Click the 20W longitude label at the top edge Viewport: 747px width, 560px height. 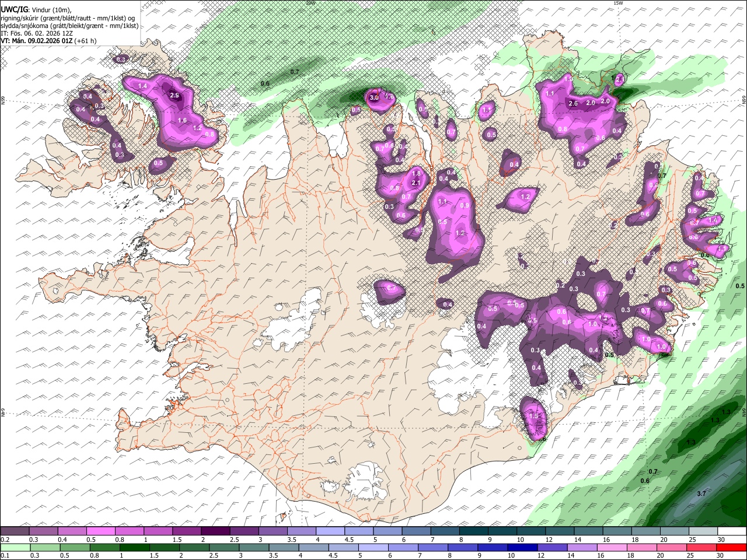pyautogui.click(x=310, y=3)
